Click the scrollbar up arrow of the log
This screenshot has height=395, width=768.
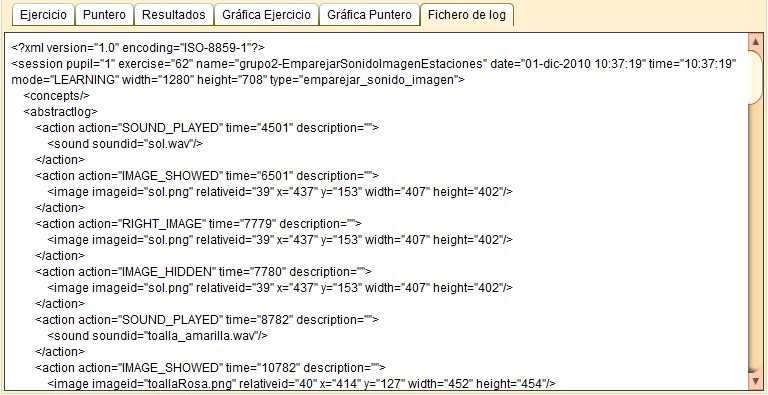tap(756, 43)
